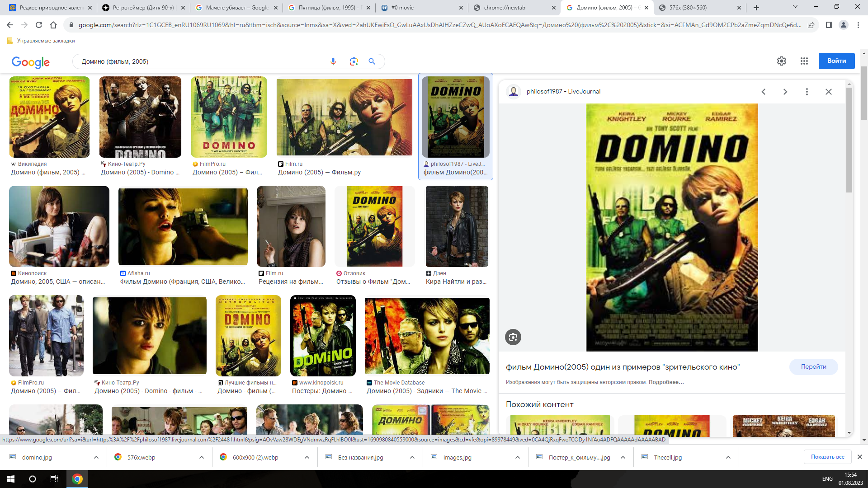The height and width of the screenshot is (488, 868).
Task: Click the browser back arrow
Action: click(10, 25)
